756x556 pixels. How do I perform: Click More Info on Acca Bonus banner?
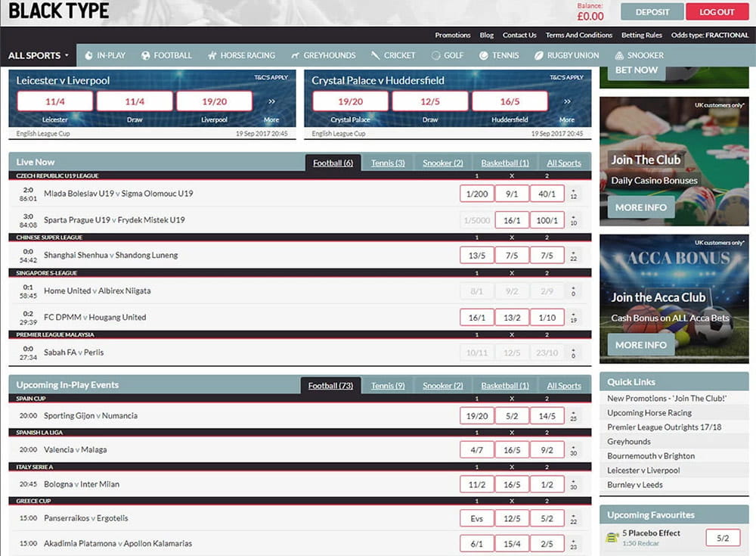coord(641,345)
